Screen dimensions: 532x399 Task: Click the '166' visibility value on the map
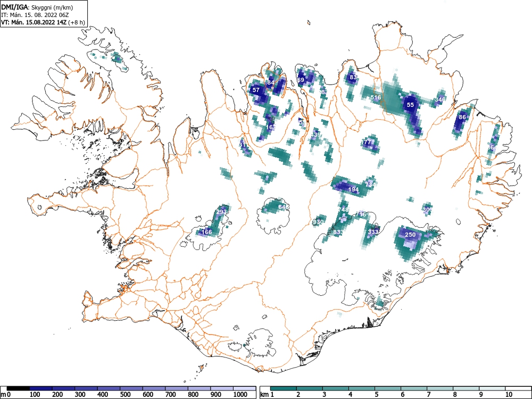click(x=206, y=232)
